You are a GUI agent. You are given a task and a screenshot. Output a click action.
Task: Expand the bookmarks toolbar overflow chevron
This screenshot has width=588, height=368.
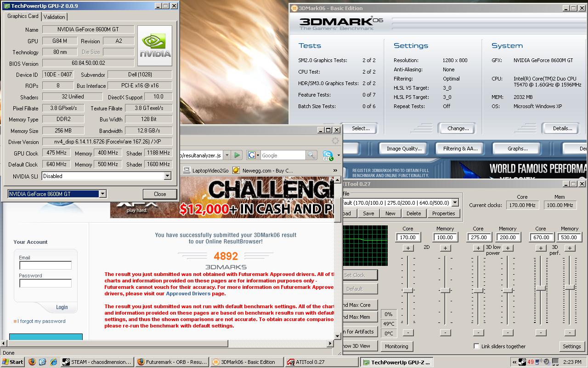point(335,170)
